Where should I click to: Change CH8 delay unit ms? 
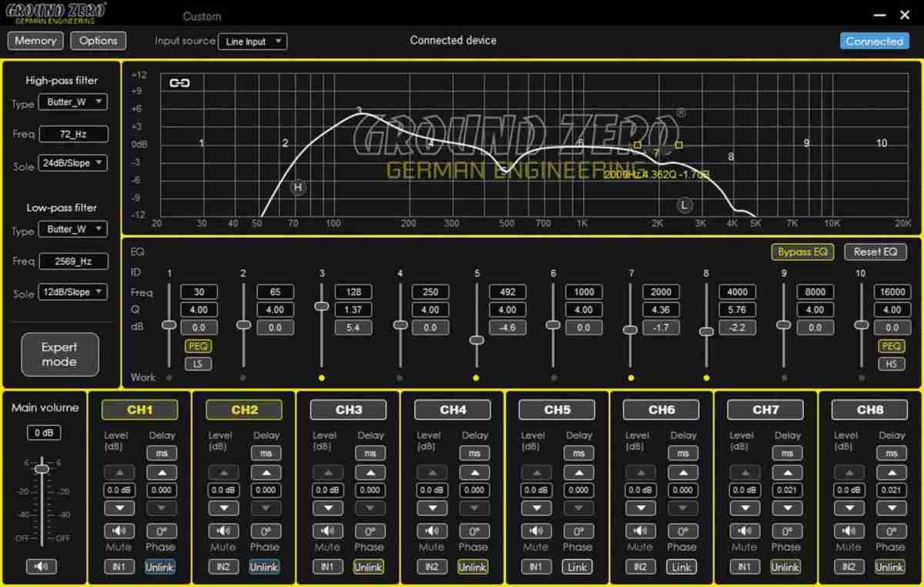pos(892,453)
